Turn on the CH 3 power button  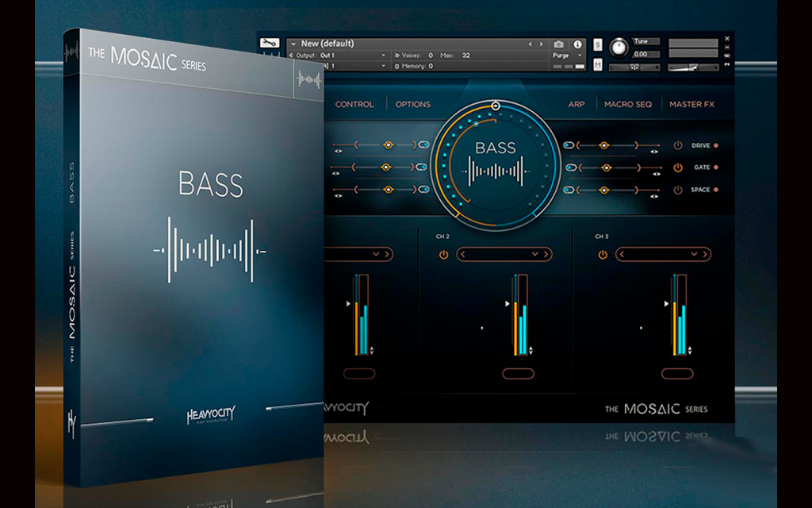point(603,255)
